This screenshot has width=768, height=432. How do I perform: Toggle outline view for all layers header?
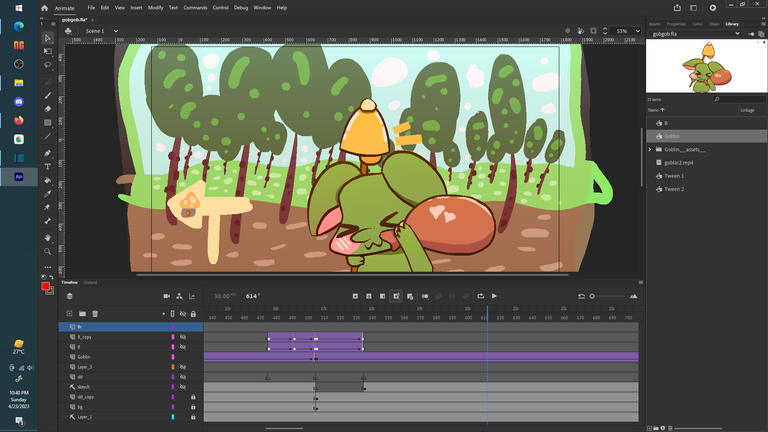pos(172,313)
